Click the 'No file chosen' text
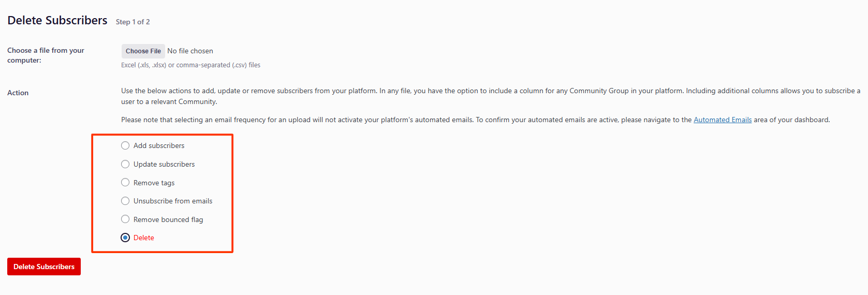Image resolution: width=868 pixels, height=295 pixels. (190, 51)
